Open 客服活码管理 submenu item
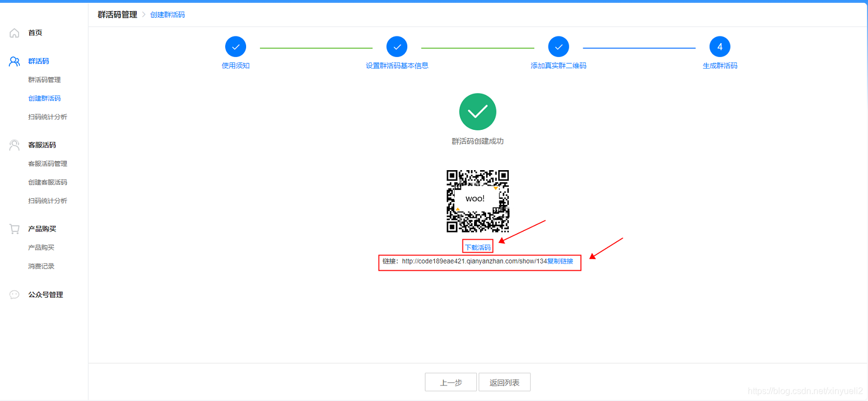Image resolution: width=868 pixels, height=401 pixels. point(47,164)
